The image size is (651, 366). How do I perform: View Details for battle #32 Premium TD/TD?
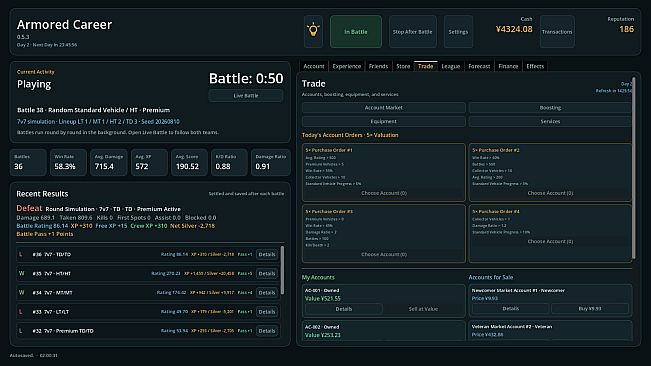(x=267, y=331)
